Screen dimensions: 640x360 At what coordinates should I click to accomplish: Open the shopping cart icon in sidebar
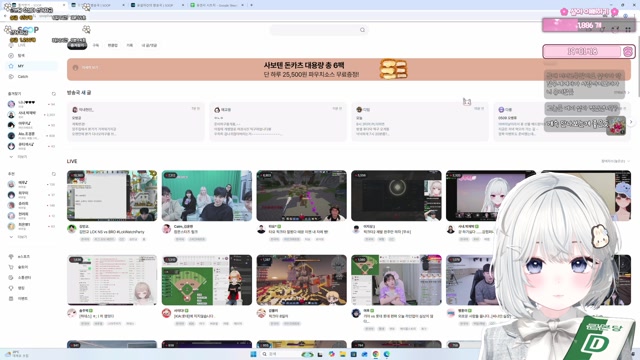tap(11, 267)
